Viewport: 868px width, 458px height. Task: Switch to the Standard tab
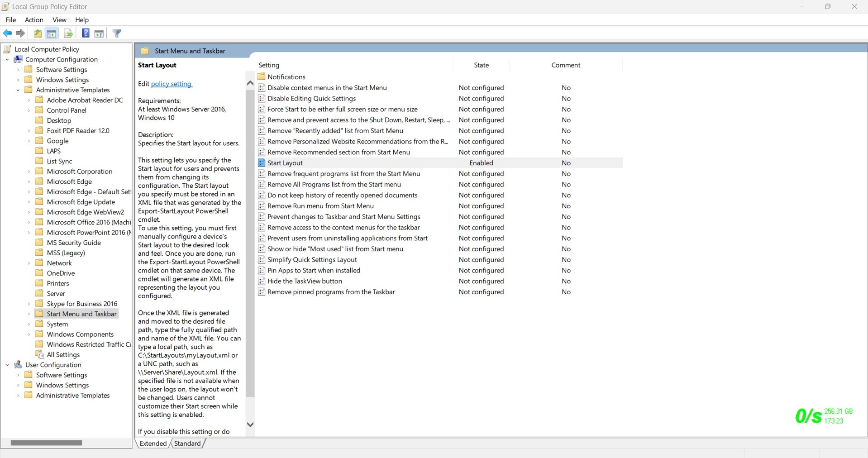[x=187, y=443]
